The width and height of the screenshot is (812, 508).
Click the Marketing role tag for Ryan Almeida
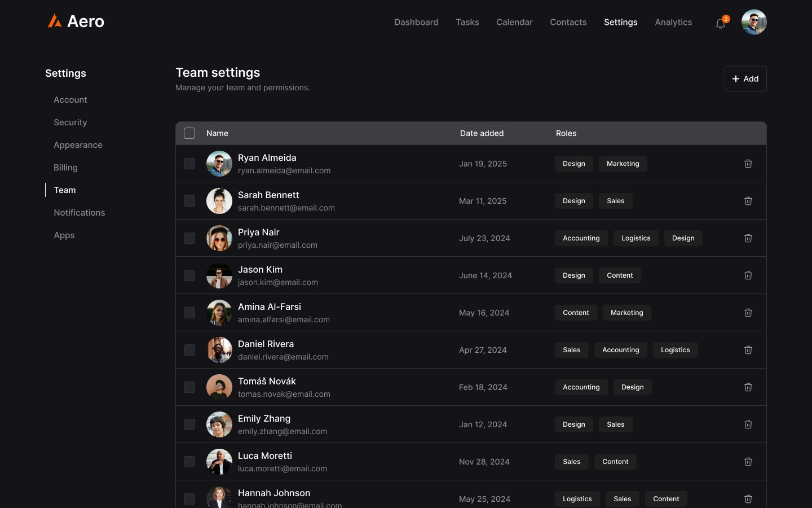click(623, 164)
